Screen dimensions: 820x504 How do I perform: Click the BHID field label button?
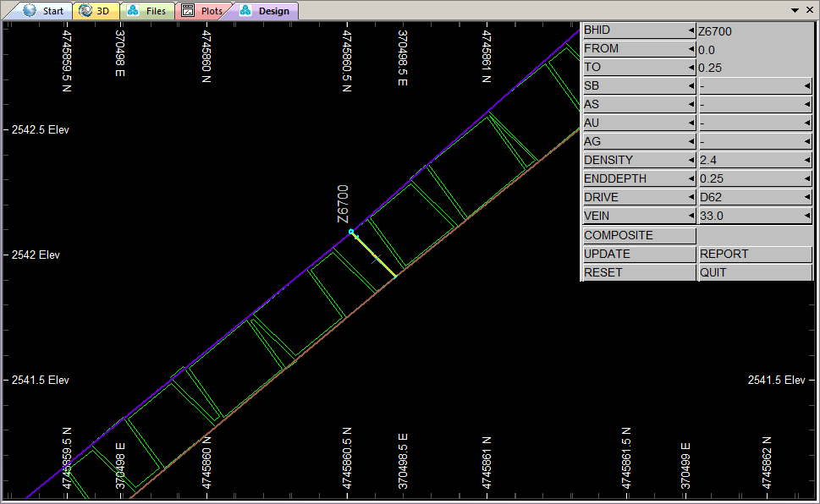pos(639,30)
